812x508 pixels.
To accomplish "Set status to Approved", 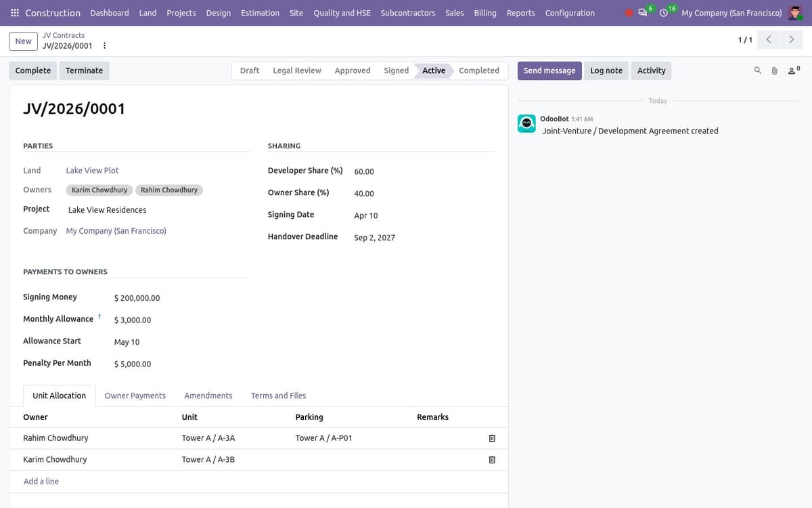I will click(x=353, y=70).
